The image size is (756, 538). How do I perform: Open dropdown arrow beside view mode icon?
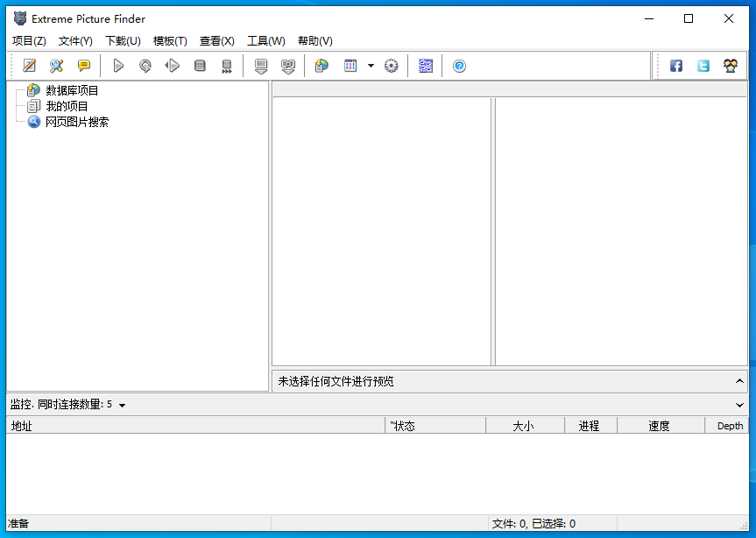pos(371,66)
